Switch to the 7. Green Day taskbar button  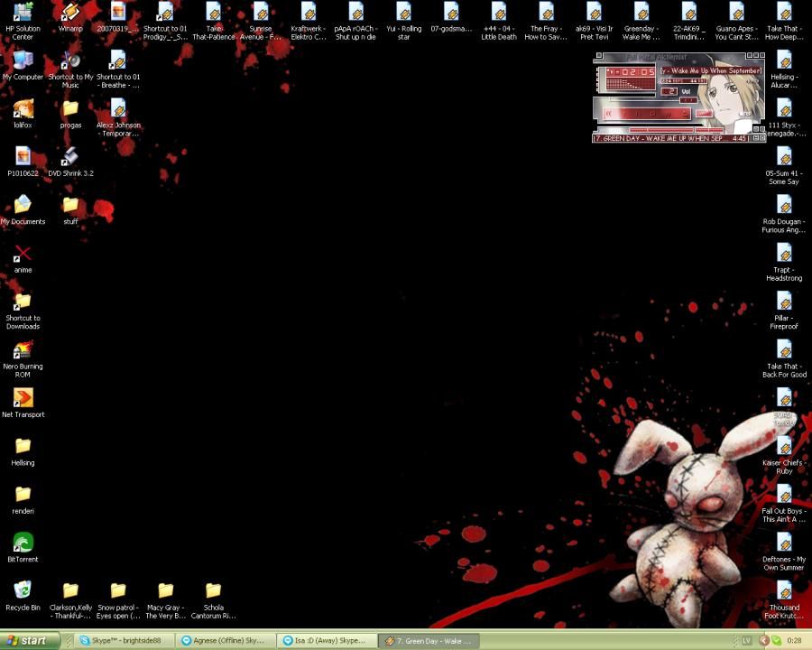point(429,641)
